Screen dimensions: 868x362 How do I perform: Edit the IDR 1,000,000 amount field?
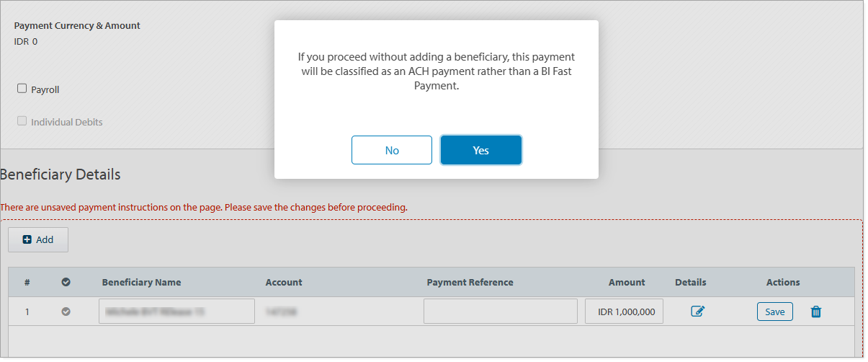click(x=624, y=312)
